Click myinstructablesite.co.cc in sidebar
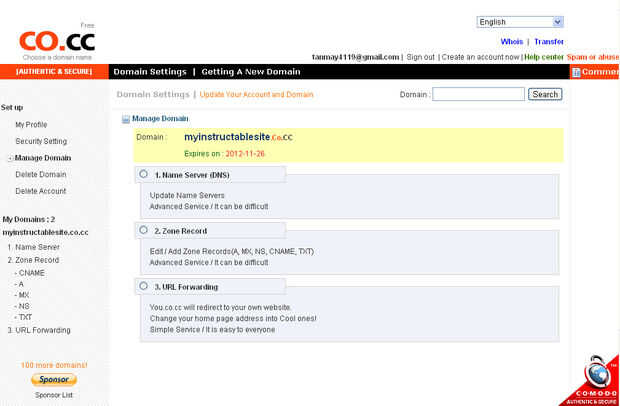Screen dimensions: 620x406 (x=45, y=233)
